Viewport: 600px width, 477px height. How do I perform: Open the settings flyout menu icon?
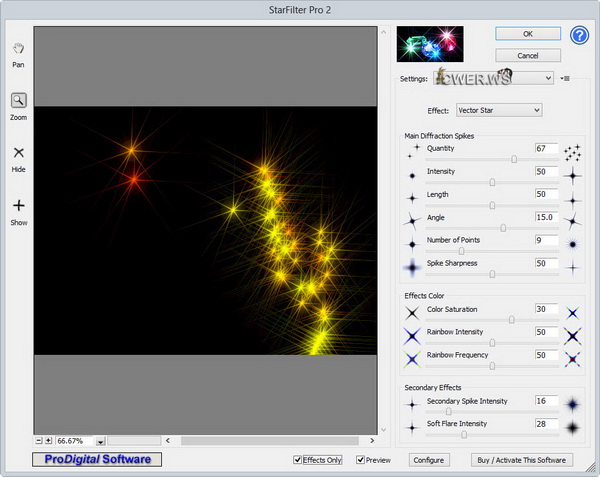pyautogui.click(x=566, y=78)
